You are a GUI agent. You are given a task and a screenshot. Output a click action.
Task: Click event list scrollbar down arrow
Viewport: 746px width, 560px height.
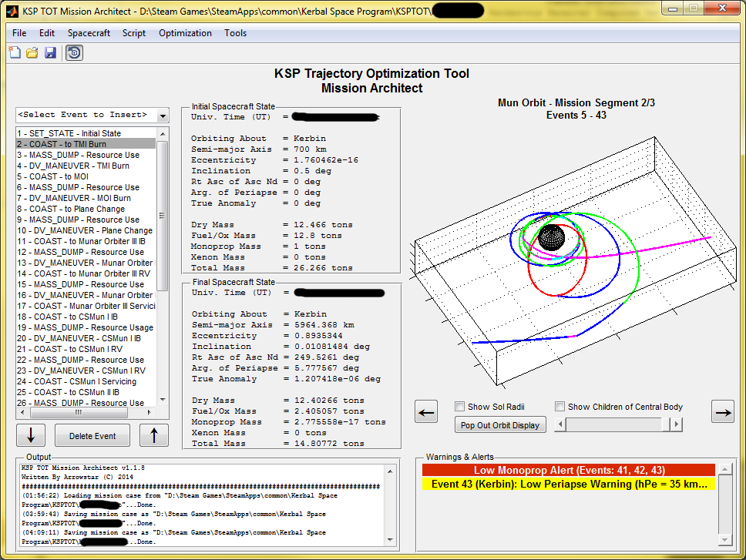tap(163, 400)
